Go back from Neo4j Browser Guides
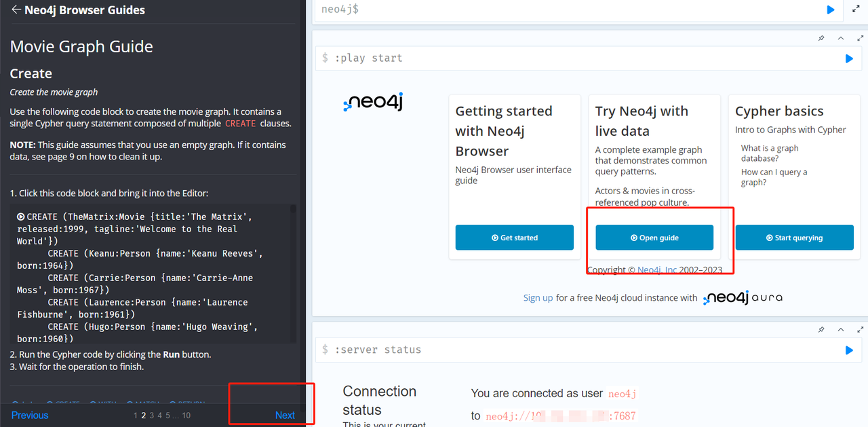 pos(16,10)
